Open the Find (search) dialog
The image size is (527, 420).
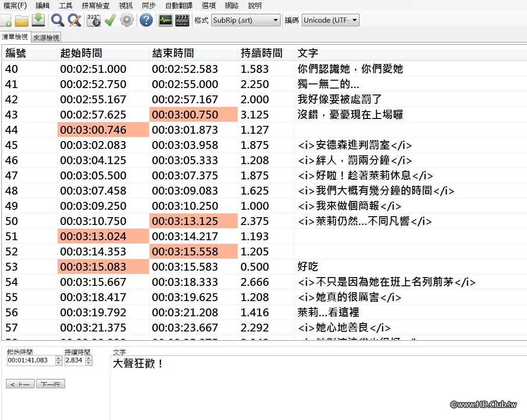coord(57,20)
